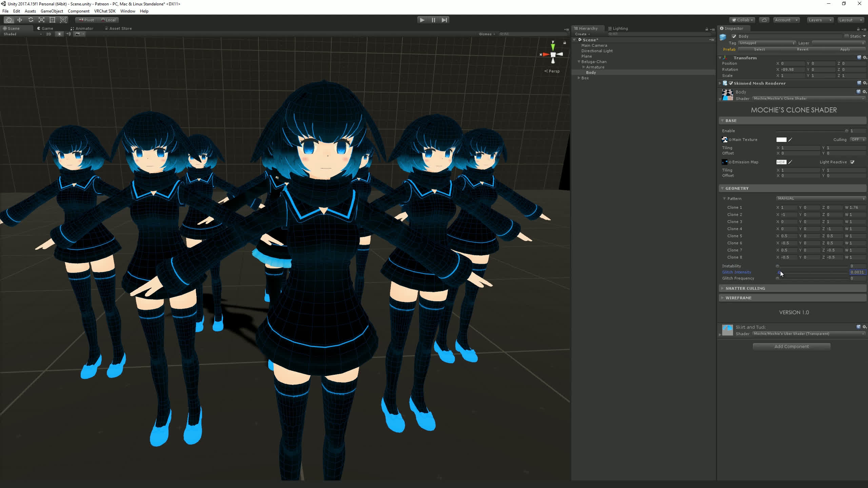868x488 pixels.
Task: Toggle scene lighting with the sun icon
Action: [59, 34]
